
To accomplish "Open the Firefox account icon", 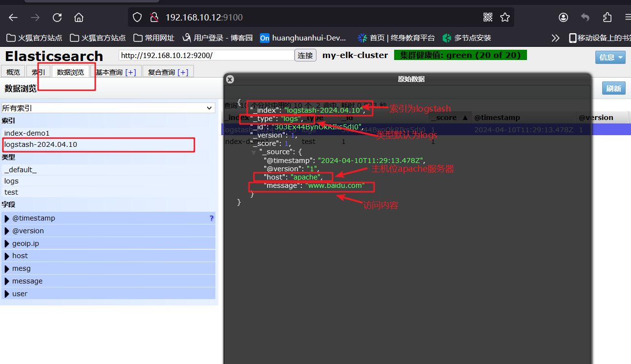I will 563,18.
